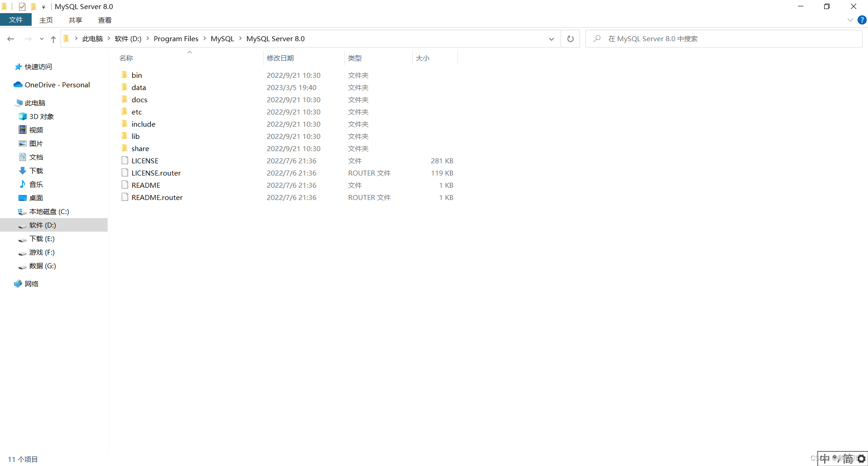Expand the ribbon with the chevron
This screenshot has width=868, height=466.
(x=850, y=20)
